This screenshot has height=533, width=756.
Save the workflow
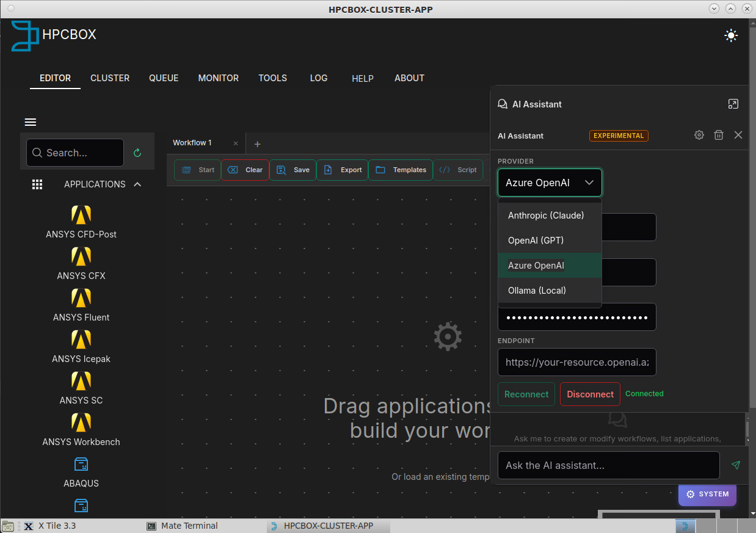coord(293,170)
